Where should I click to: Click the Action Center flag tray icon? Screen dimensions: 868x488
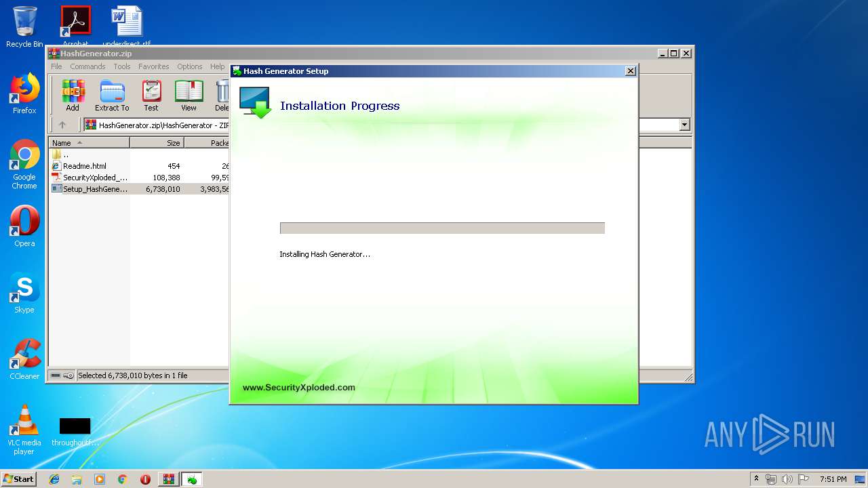804,479
